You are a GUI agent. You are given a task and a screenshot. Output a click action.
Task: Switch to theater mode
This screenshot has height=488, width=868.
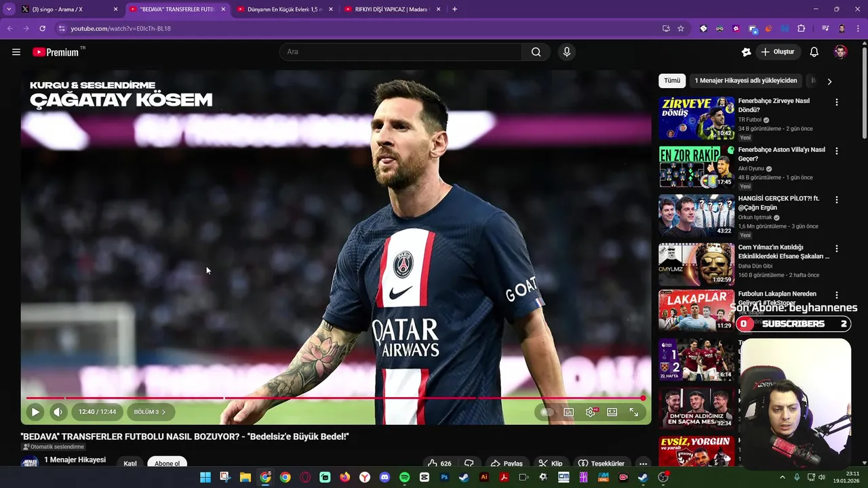[x=612, y=411]
